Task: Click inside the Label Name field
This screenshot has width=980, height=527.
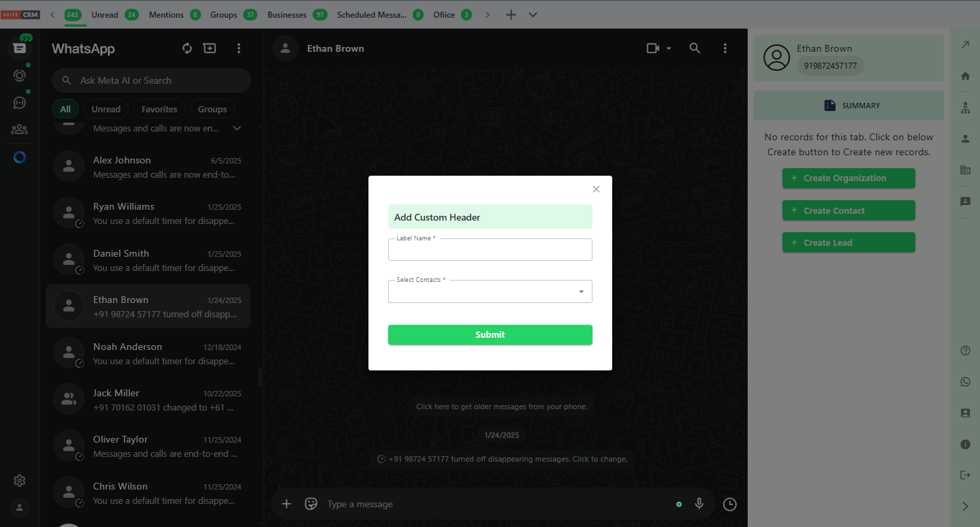Action: [x=490, y=249]
